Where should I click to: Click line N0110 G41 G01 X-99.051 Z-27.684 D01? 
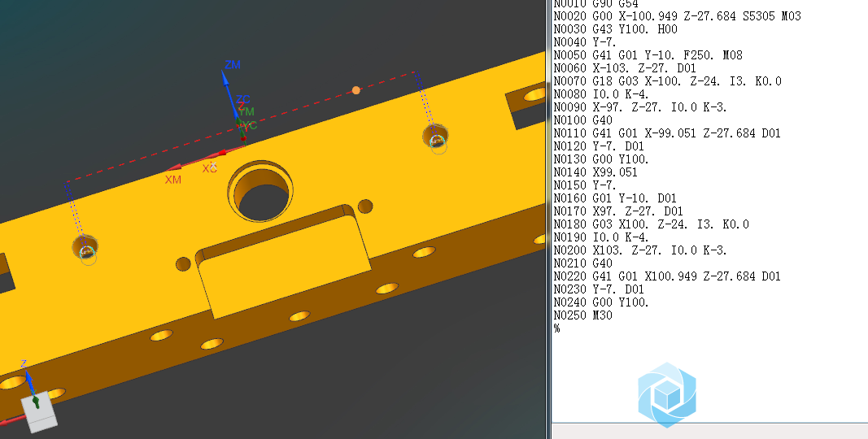pyautogui.click(x=667, y=133)
